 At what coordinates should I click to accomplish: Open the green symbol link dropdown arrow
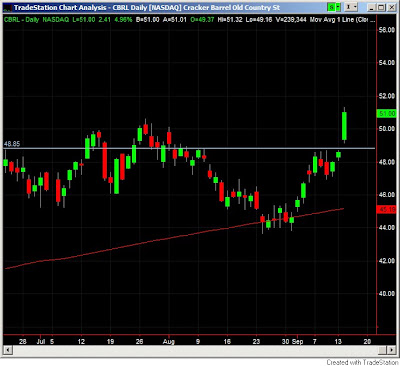(338, 7)
